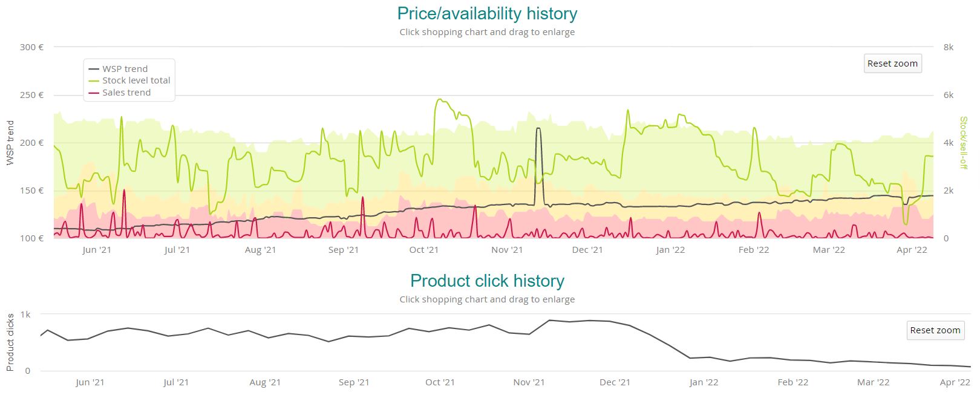Click Apr '22 label on price chart axis

click(x=912, y=250)
